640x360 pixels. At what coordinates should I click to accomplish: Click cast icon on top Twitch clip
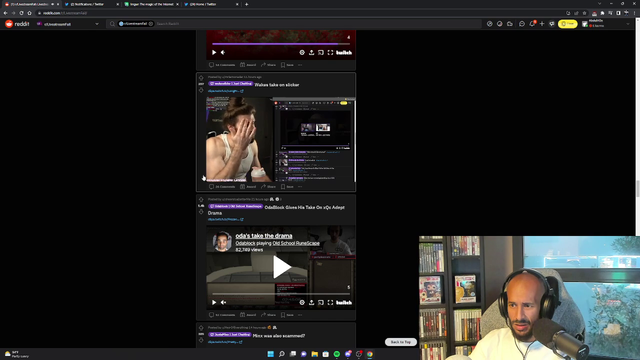[321, 53]
